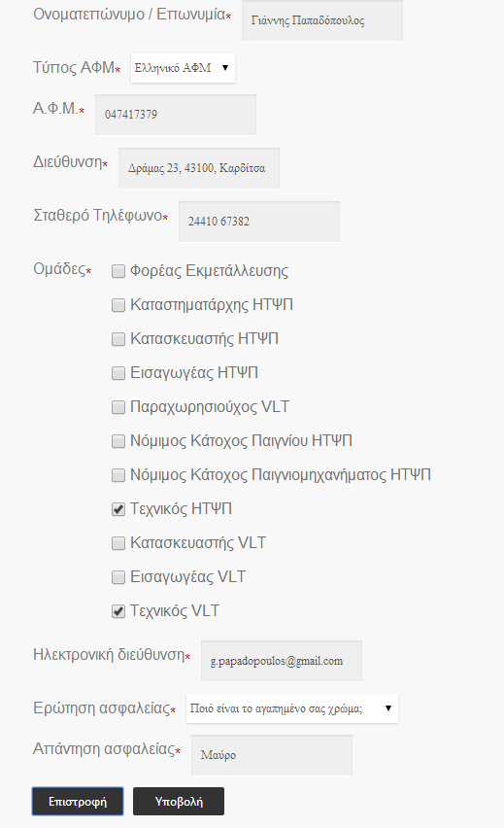Check Νόμιμος Κάτοχος Παιγνιομηχανήματος ΗΤΨΠ box
This screenshot has width=504, height=828.
click(x=118, y=475)
